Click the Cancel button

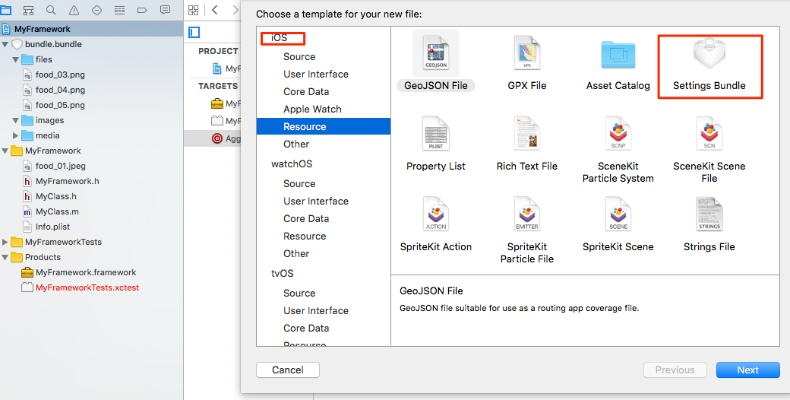288,370
